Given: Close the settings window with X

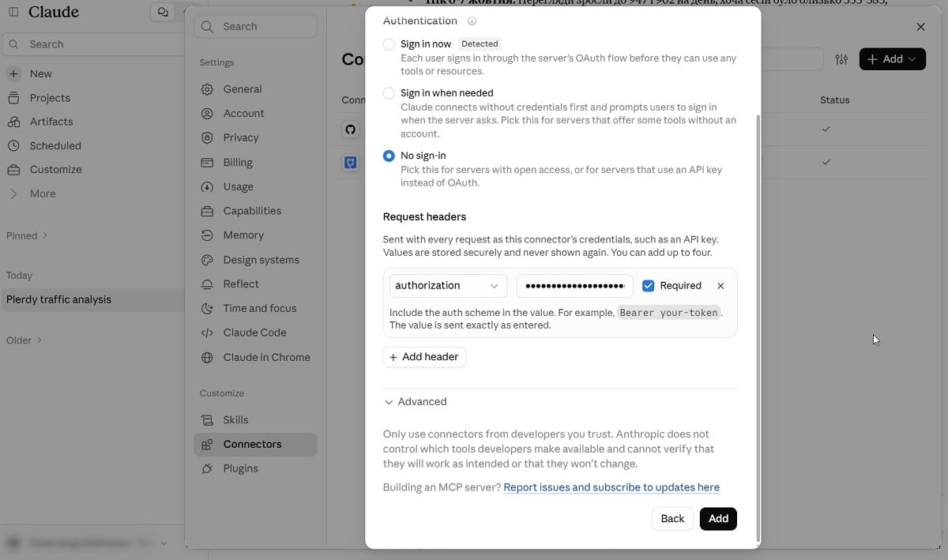Looking at the screenshot, I should click(920, 27).
